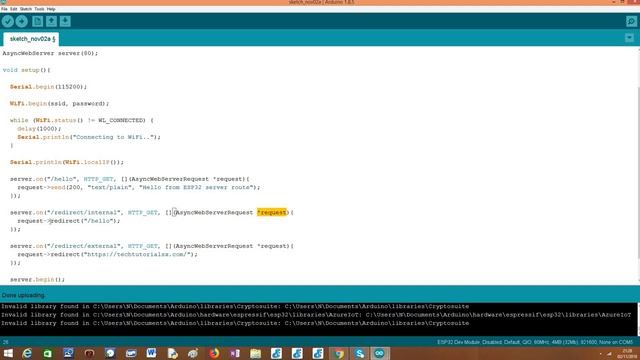Image resolution: width=640 pixels, height=360 pixels.
Task: Open Google Chrome from the taskbar
Action: point(339,353)
